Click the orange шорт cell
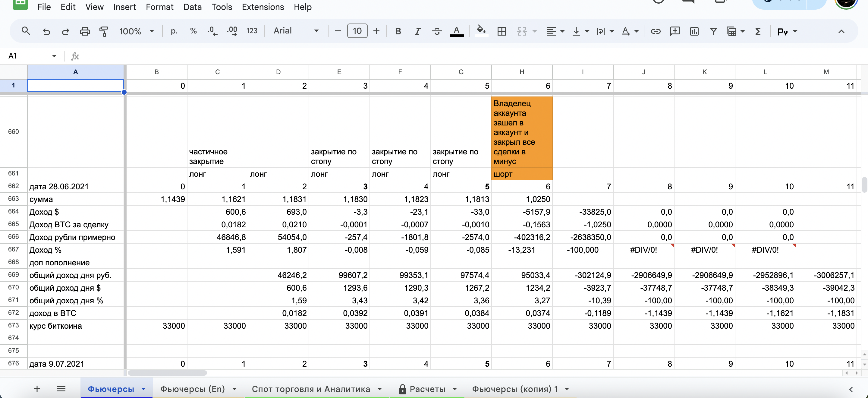 522,174
